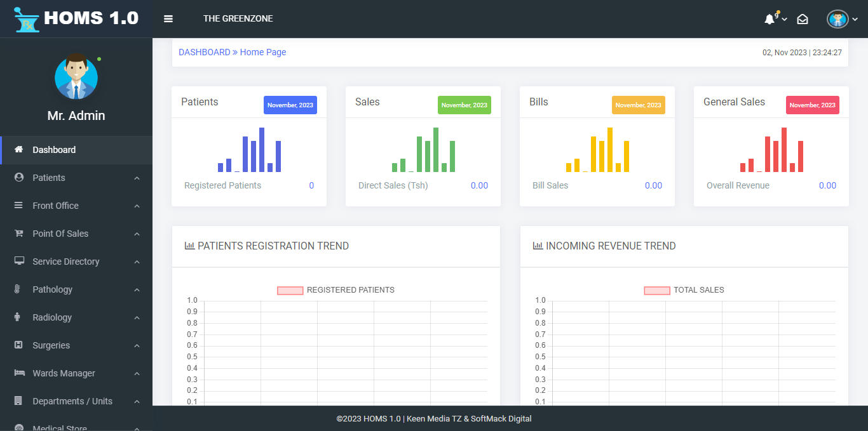Toggle REGISTERED PATIENTS legend in chart

290,290
